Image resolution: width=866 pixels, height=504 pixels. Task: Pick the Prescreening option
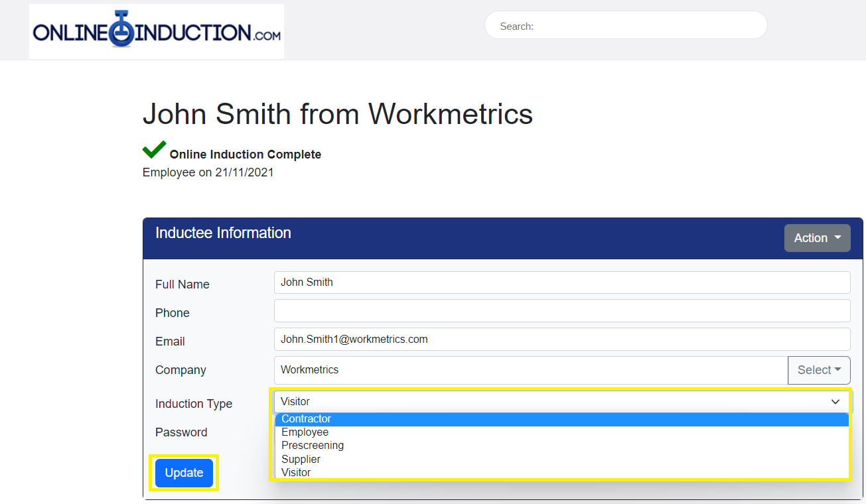point(313,446)
